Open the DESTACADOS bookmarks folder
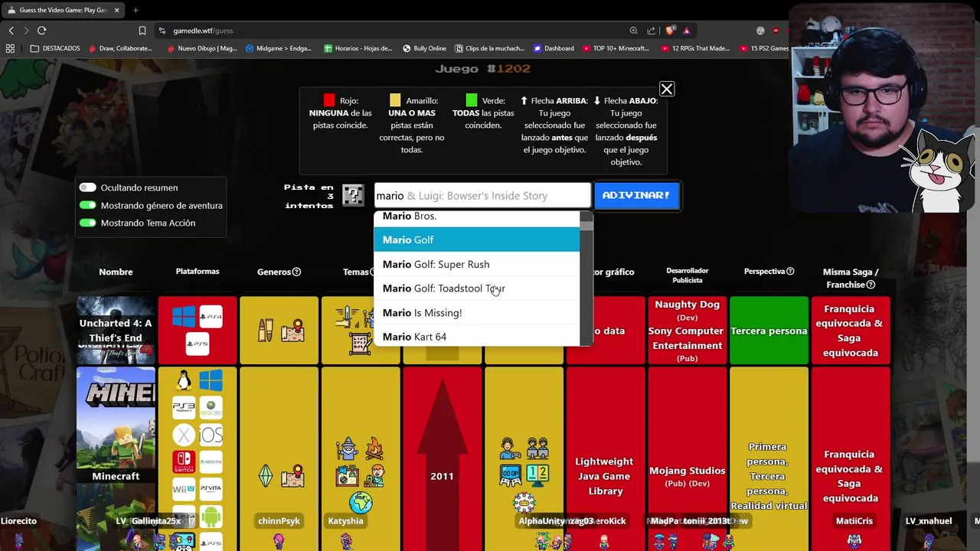The image size is (980, 551). 55,48
